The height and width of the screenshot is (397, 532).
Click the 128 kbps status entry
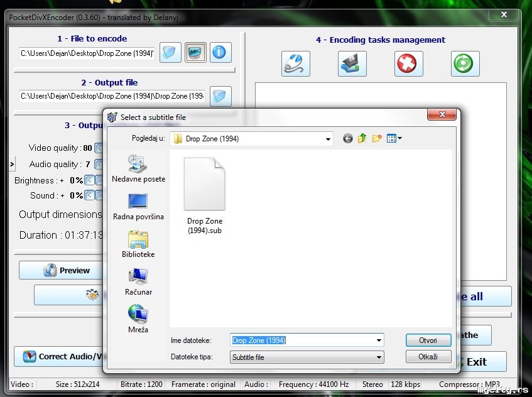406,384
